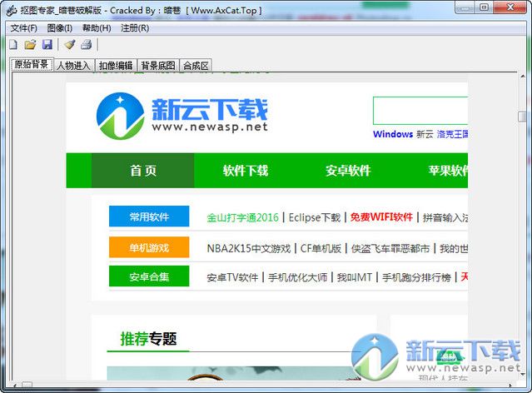Click the blue Windows keyword link

(393, 134)
